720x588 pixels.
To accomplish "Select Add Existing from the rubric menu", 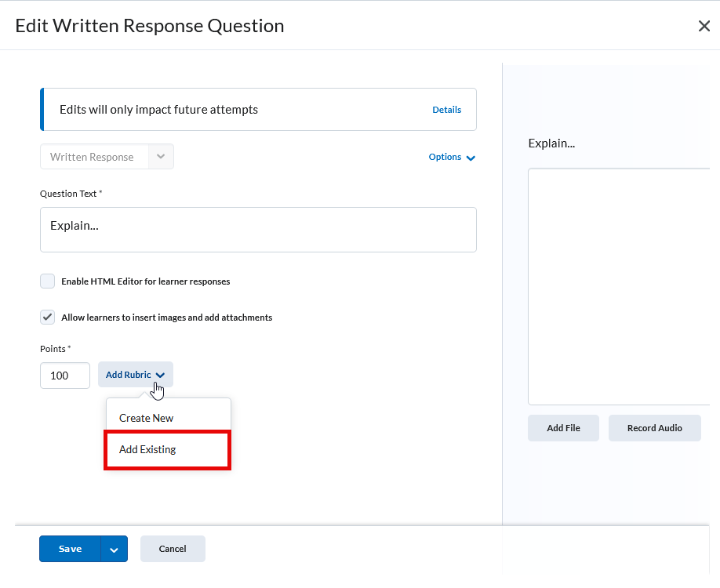I will (x=147, y=449).
